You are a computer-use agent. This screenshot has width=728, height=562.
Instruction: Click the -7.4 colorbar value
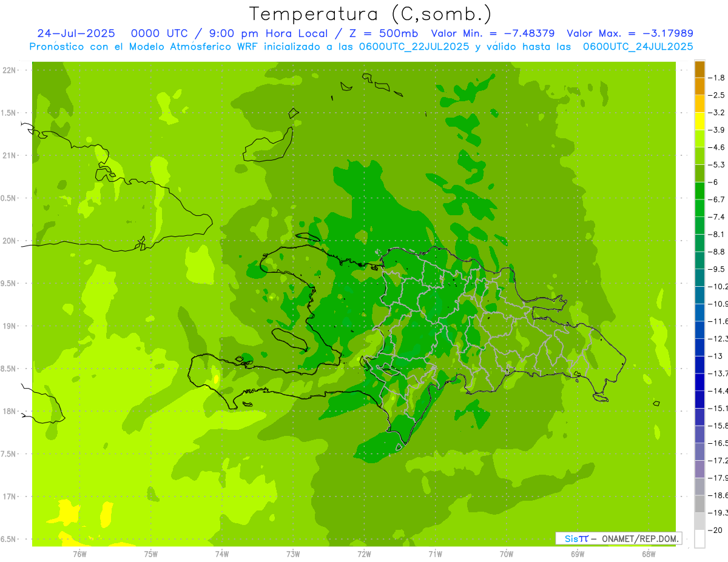[x=716, y=217]
